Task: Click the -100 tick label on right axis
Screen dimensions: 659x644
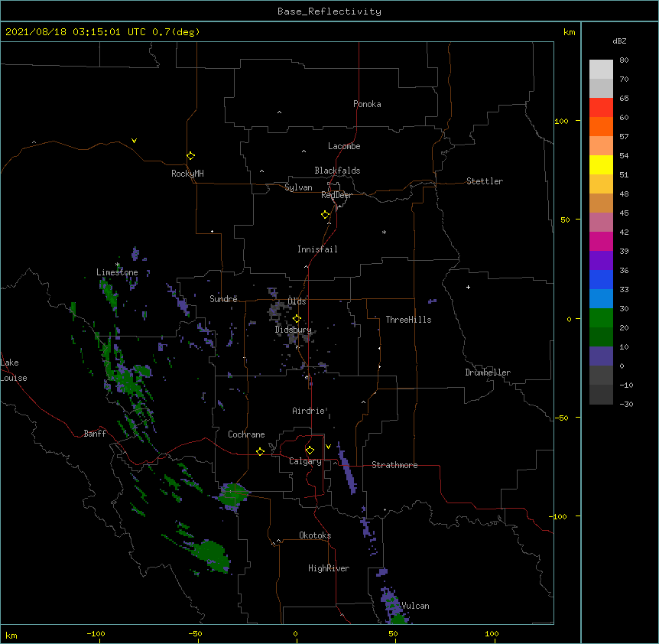Action: tap(559, 516)
